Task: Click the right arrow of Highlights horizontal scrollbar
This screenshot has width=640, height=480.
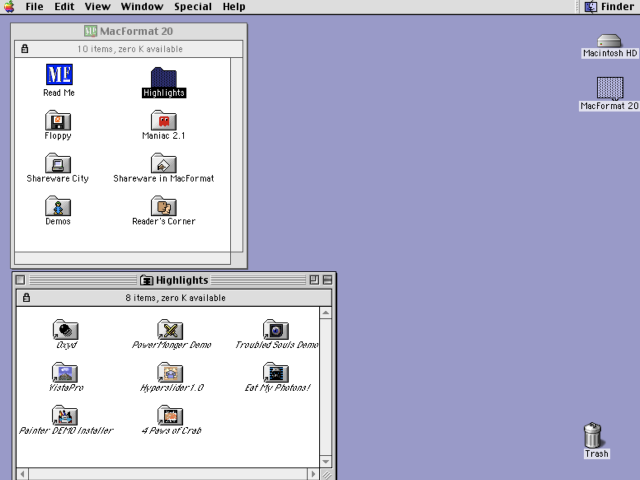Action: [x=313, y=474]
